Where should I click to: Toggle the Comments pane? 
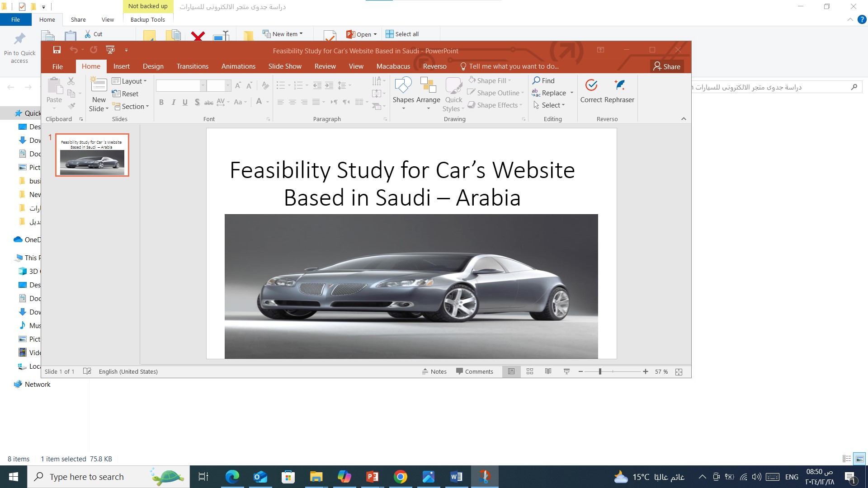coord(474,371)
